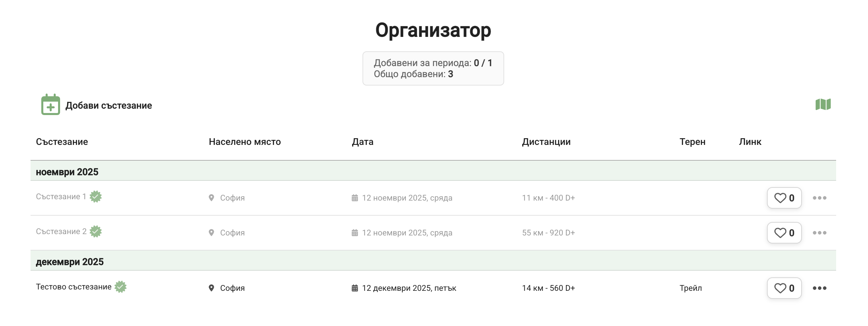Open the map view icon

click(x=823, y=104)
